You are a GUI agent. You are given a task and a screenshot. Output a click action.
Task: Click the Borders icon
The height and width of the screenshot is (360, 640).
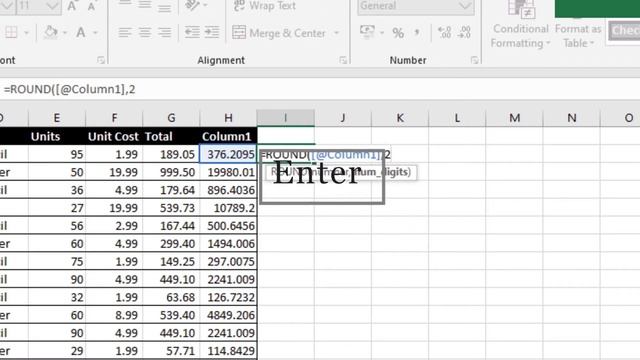click(11, 32)
